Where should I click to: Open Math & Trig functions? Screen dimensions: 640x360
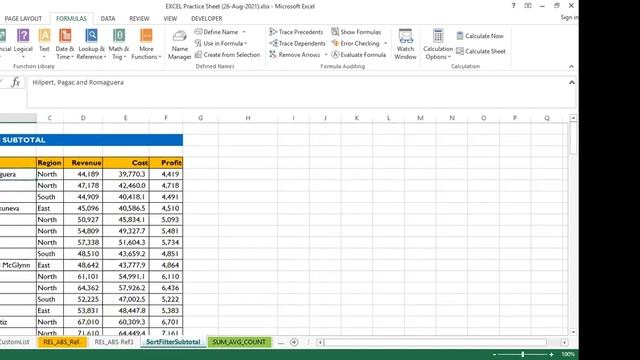click(119, 43)
